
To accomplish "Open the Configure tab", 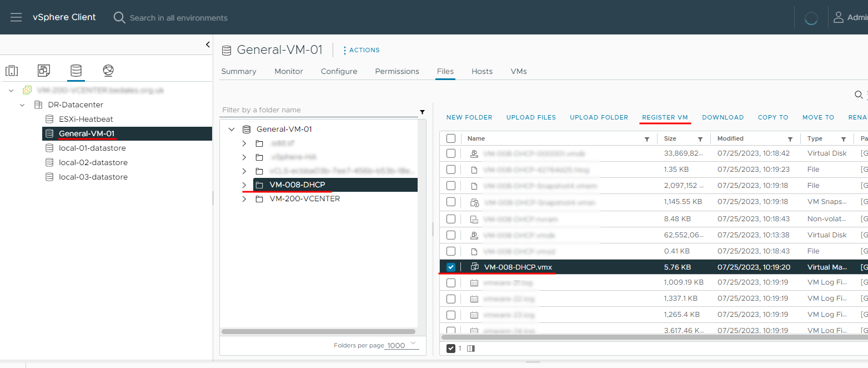I will (x=339, y=71).
